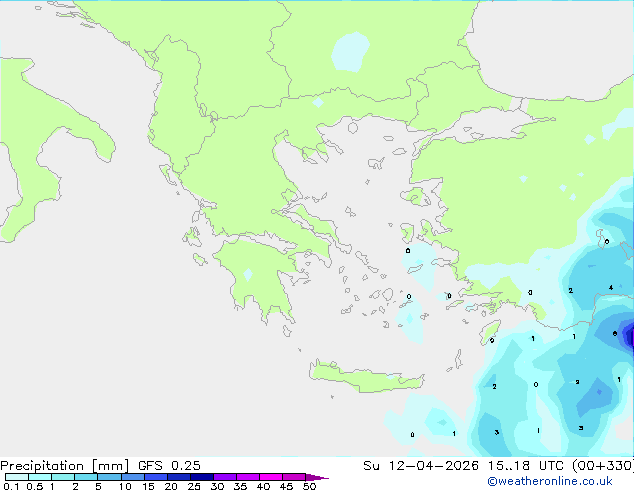The image size is (634, 490).
Task: Click the "40" legend scale label
Action: click(263, 486)
